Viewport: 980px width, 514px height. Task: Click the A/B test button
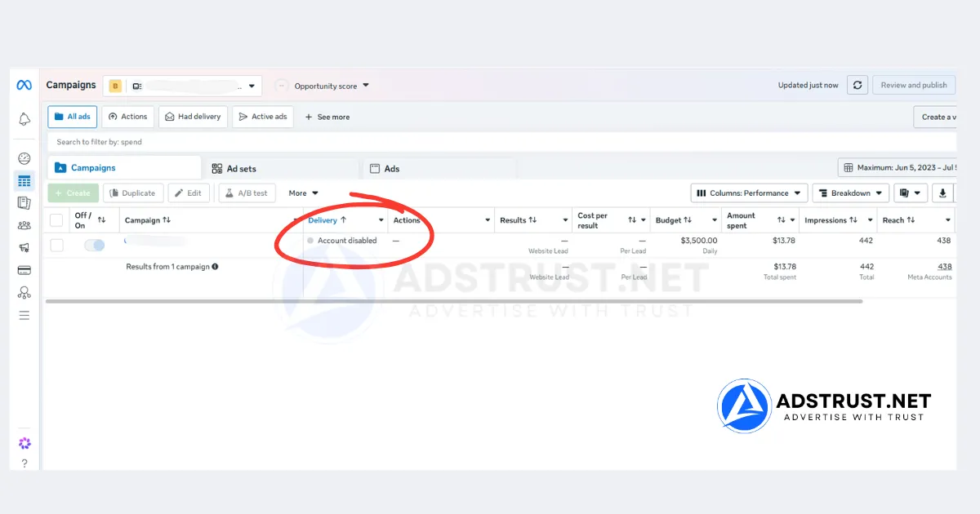tap(247, 193)
